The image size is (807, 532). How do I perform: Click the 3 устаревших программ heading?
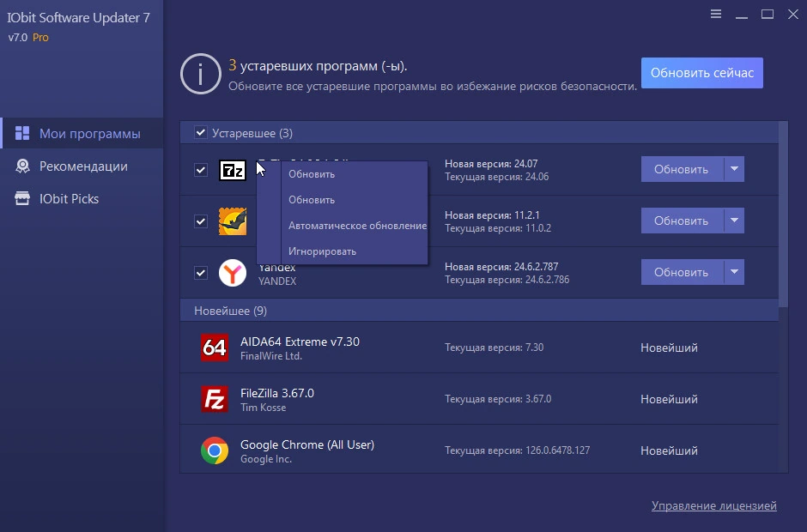318,66
